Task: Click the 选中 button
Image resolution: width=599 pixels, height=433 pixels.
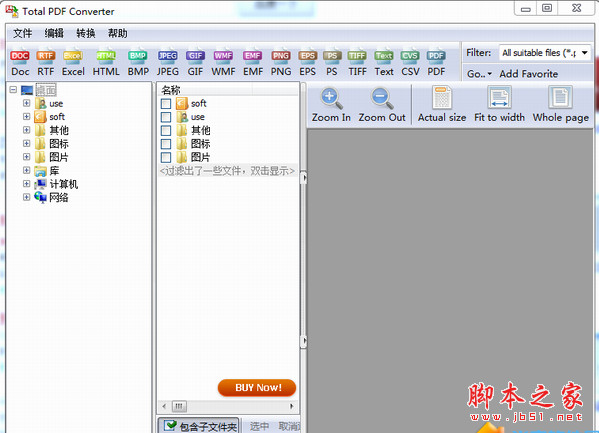Action: coord(259,426)
